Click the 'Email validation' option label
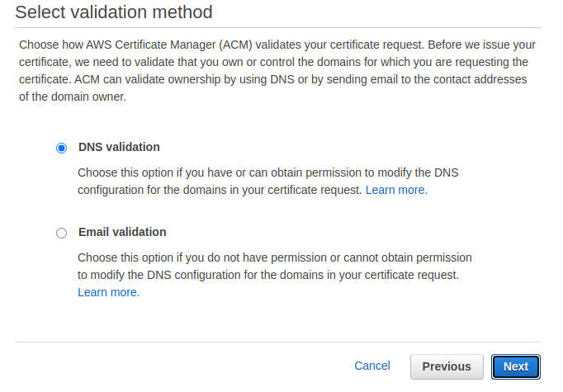Screen dimensions: 563x392 click(122, 232)
